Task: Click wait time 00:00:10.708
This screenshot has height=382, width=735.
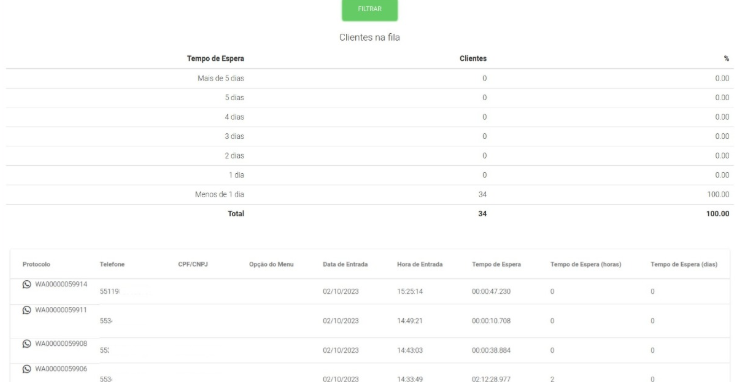Action: [x=491, y=321]
